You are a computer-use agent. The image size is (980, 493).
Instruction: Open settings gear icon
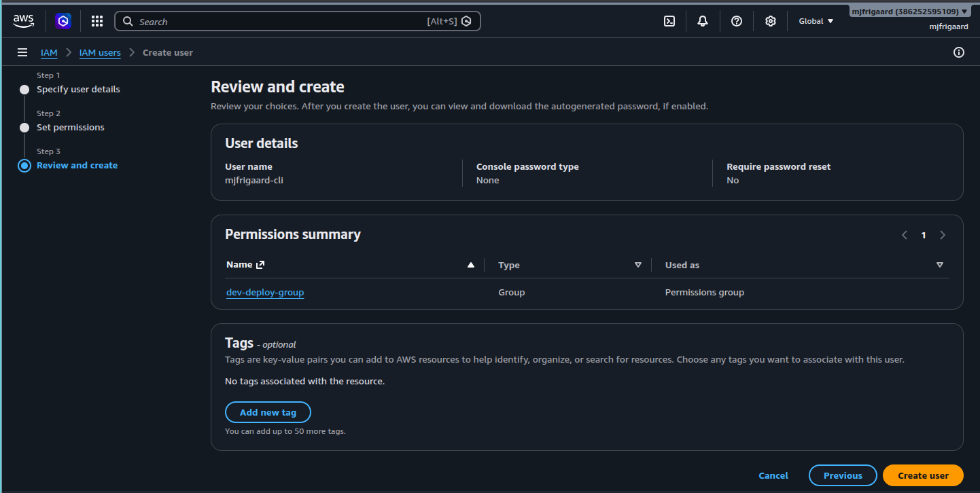(x=771, y=21)
